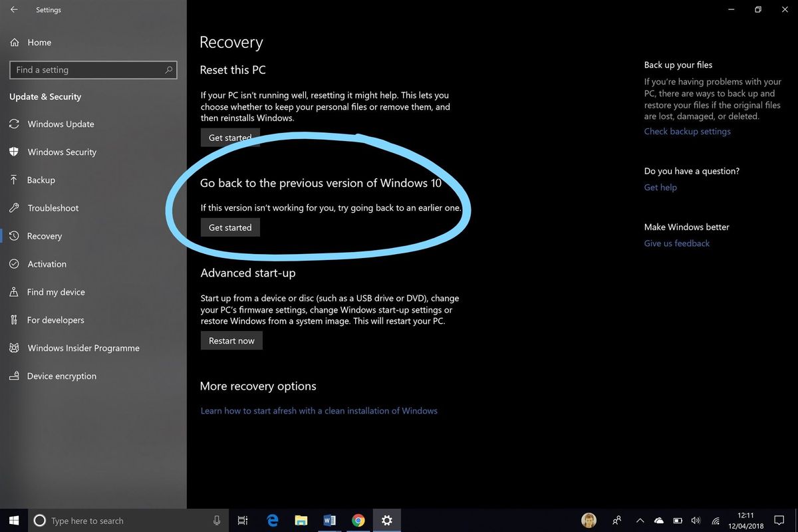Open Find my device settings

point(56,292)
